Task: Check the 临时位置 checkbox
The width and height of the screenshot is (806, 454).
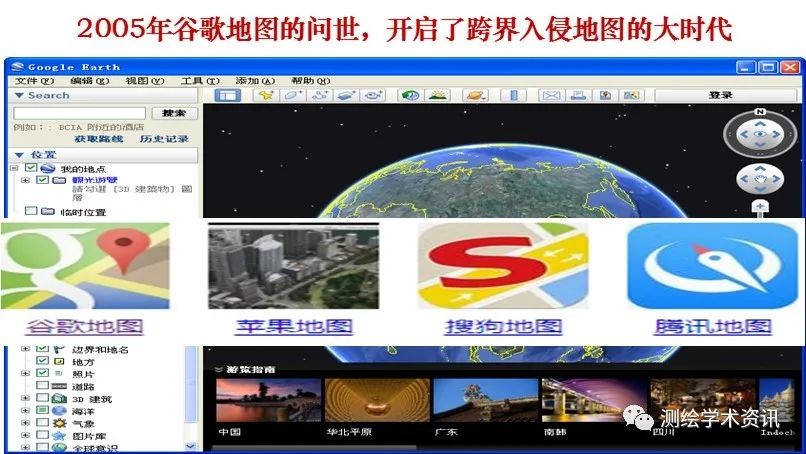Action: 31,211
